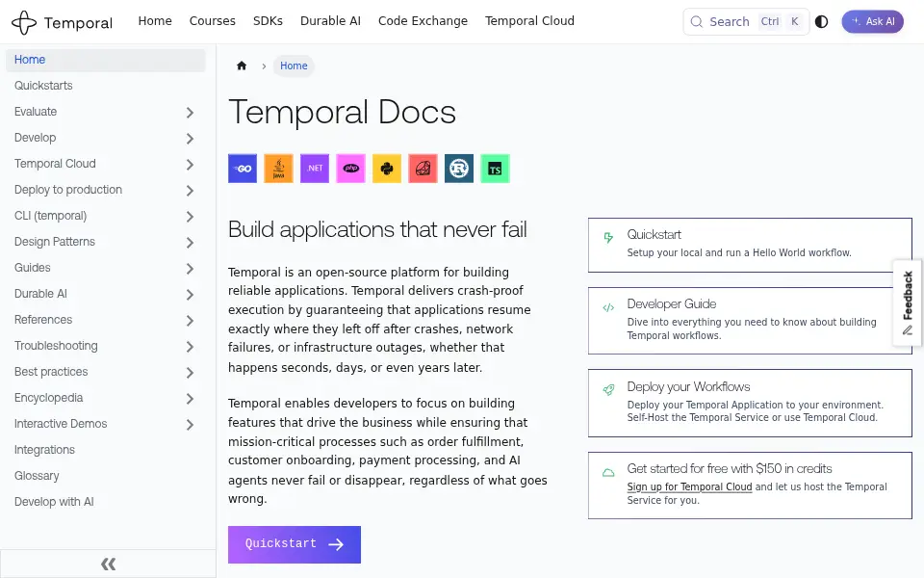The image size is (924, 578).
Task: Click the 'Get started for free' card title
Action: (729, 468)
